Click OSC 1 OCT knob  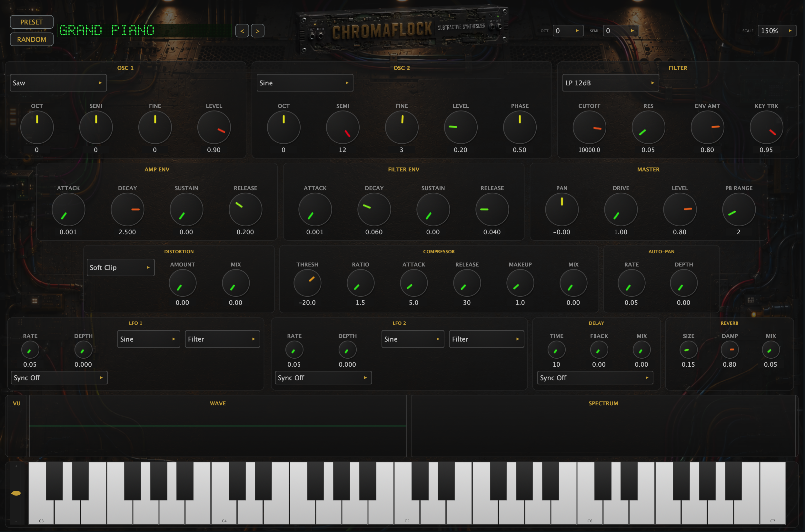(37, 128)
